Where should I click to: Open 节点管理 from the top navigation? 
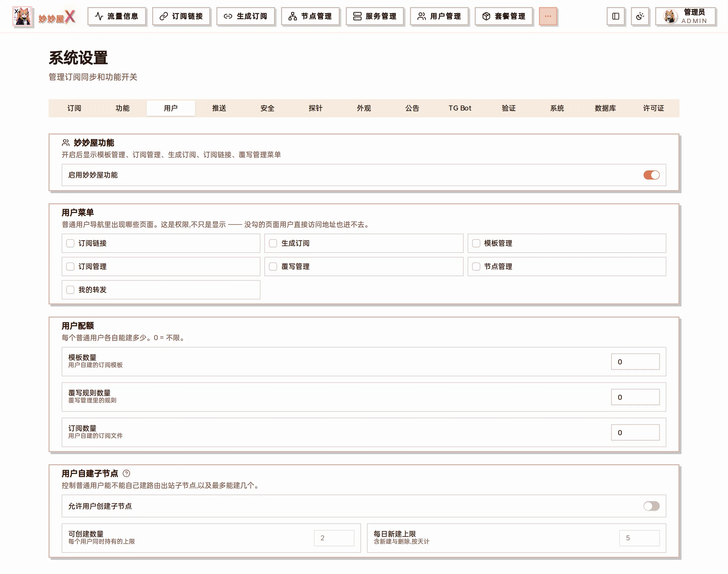click(310, 16)
